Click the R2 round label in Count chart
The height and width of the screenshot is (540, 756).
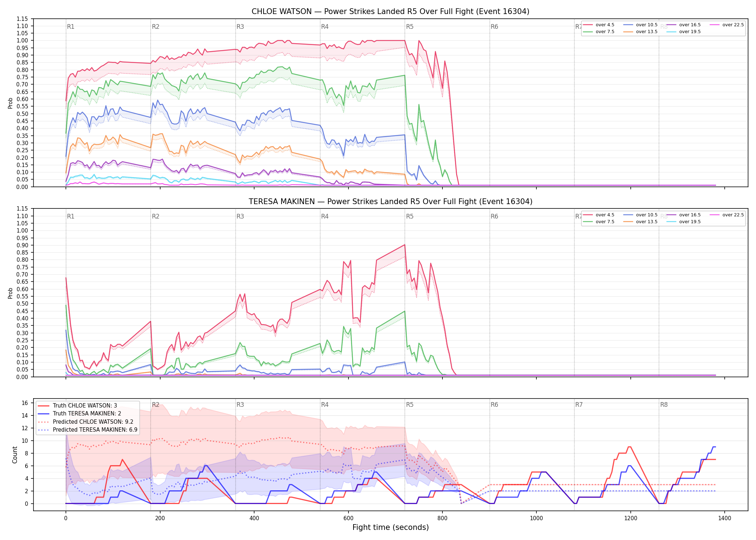pos(156,405)
